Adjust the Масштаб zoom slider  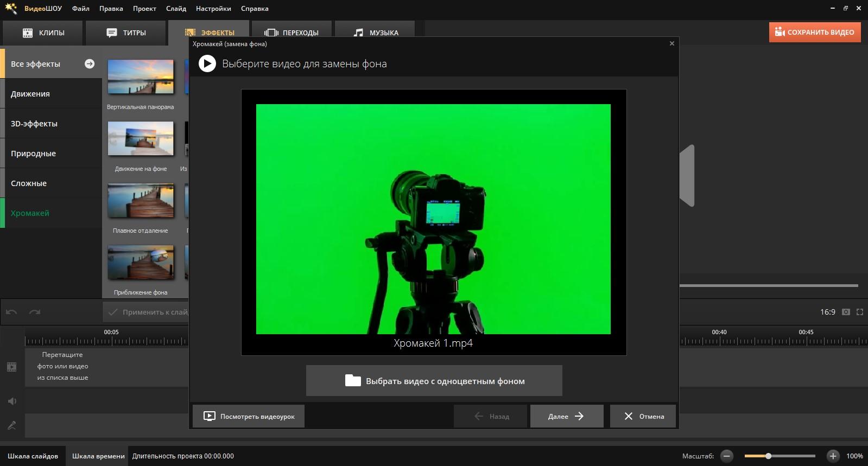coord(768,456)
